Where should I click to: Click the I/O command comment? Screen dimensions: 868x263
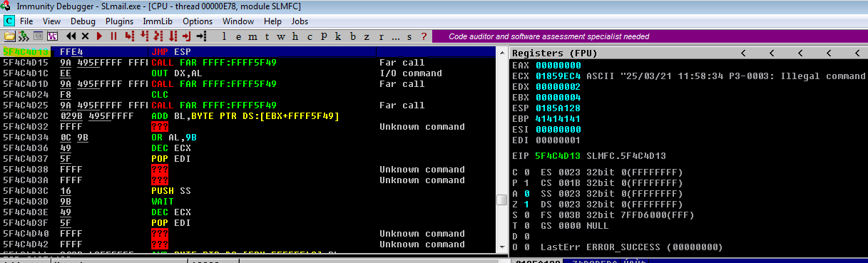(x=411, y=73)
